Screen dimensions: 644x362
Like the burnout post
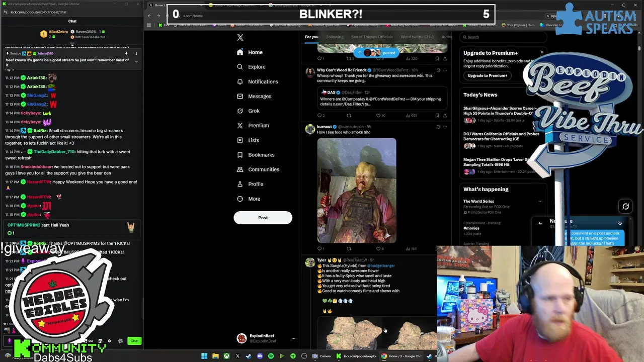click(x=378, y=248)
